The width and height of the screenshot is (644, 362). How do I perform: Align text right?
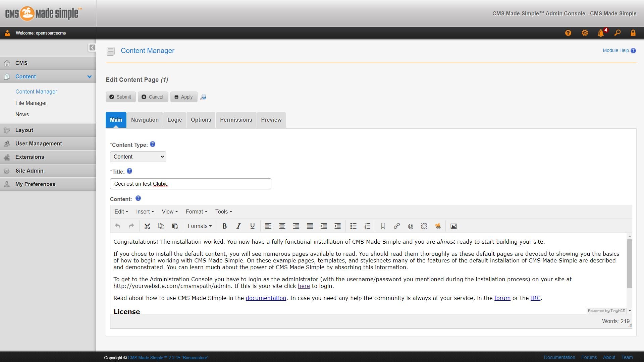click(296, 226)
